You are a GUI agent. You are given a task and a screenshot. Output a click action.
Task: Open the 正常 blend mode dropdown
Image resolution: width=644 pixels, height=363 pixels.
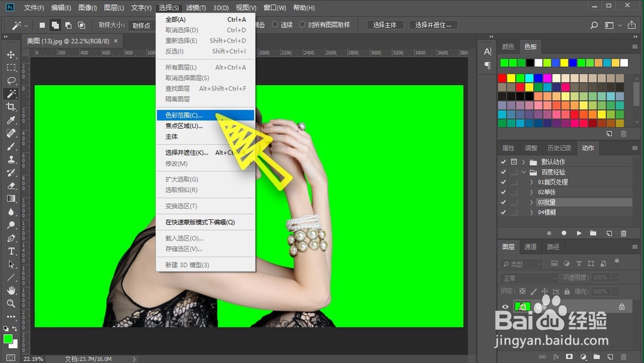click(529, 278)
